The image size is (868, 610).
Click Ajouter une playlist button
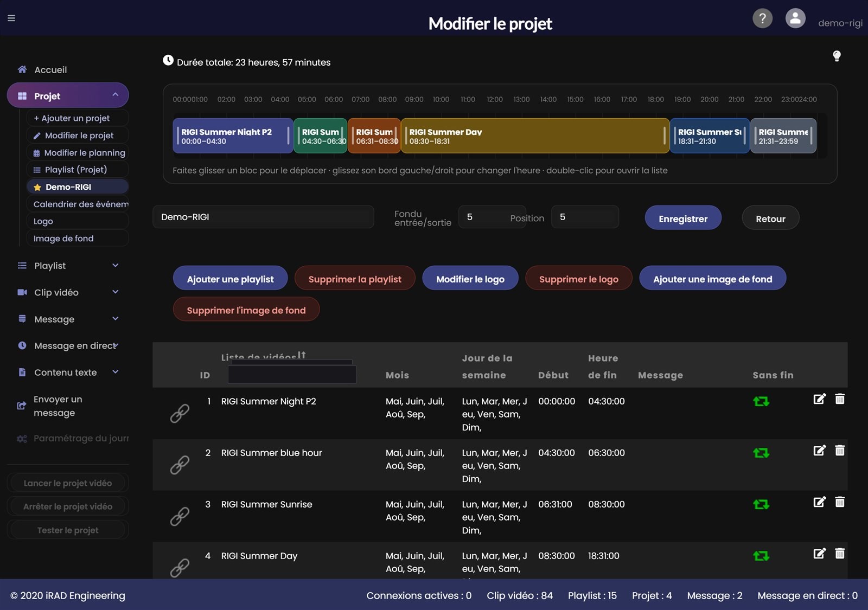(x=230, y=279)
